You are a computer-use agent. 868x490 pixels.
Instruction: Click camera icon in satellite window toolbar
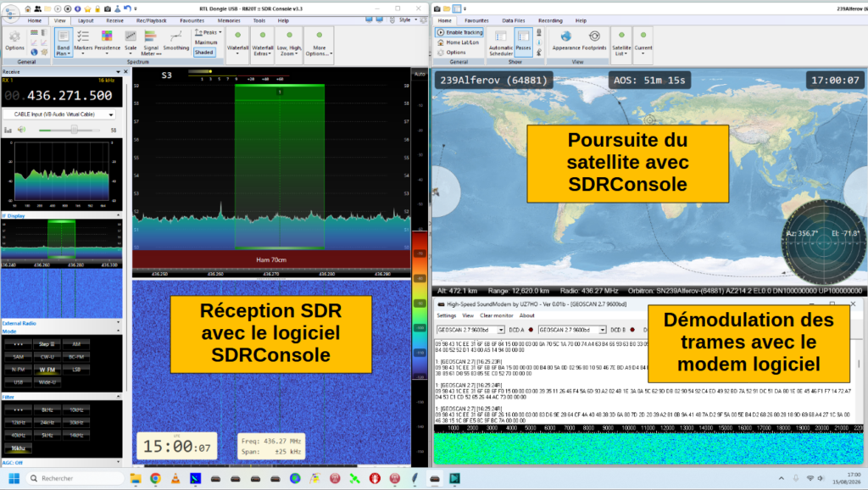pos(437,8)
